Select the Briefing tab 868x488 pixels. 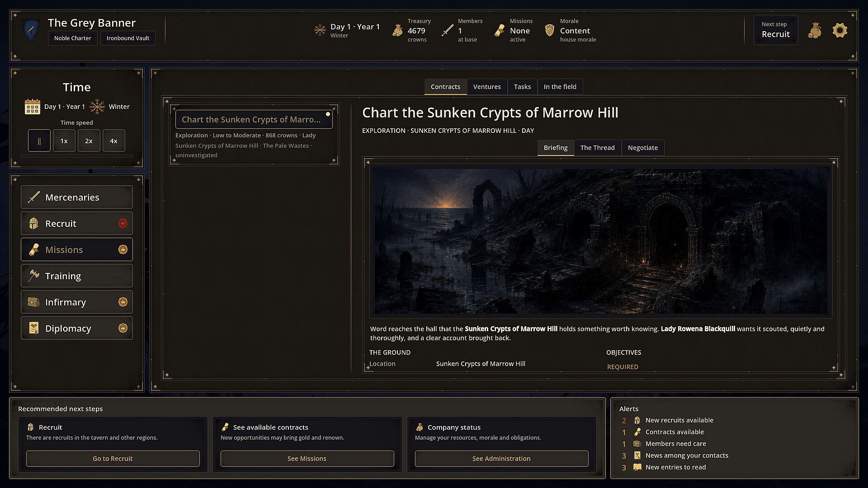pos(556,148)
